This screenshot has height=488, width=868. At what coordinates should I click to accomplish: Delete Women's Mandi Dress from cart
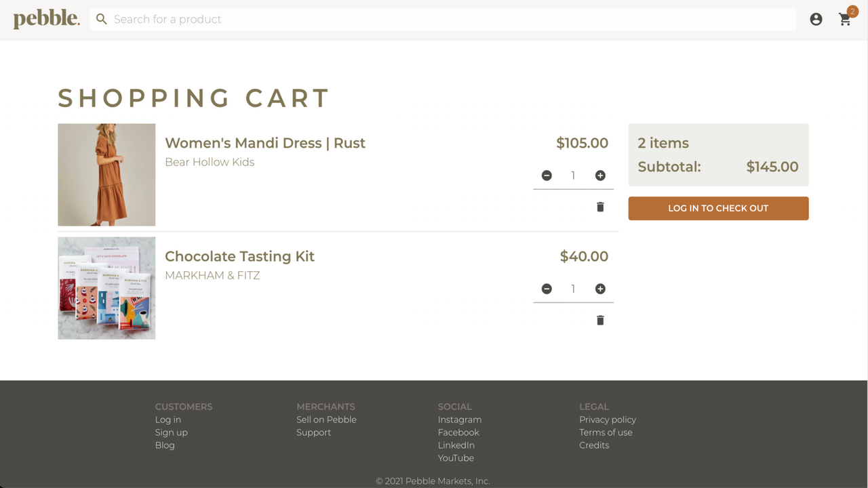pos(600,207)
